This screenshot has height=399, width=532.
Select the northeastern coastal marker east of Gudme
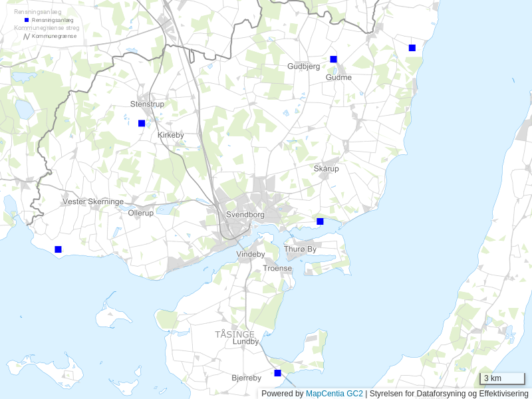[x=412, y=48]
